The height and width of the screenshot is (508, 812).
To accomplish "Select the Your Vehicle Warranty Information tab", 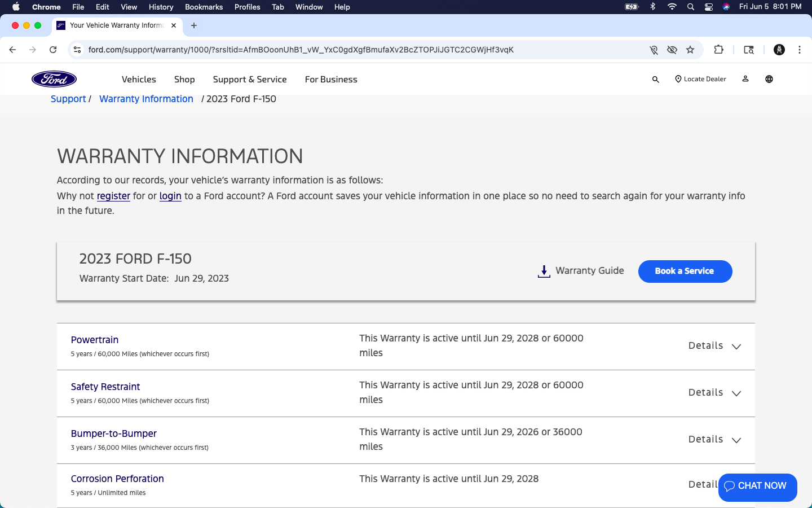I will [x=117, y=25].
